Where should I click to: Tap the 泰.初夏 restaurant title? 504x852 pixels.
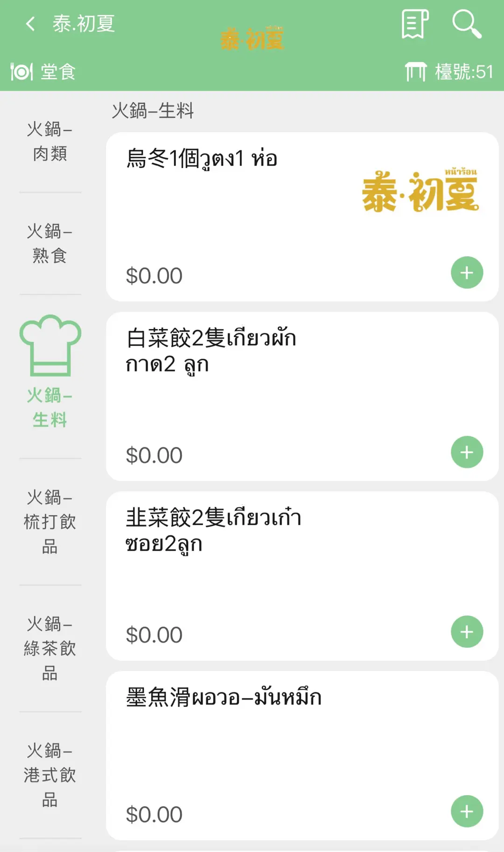(x=84, y=24)
